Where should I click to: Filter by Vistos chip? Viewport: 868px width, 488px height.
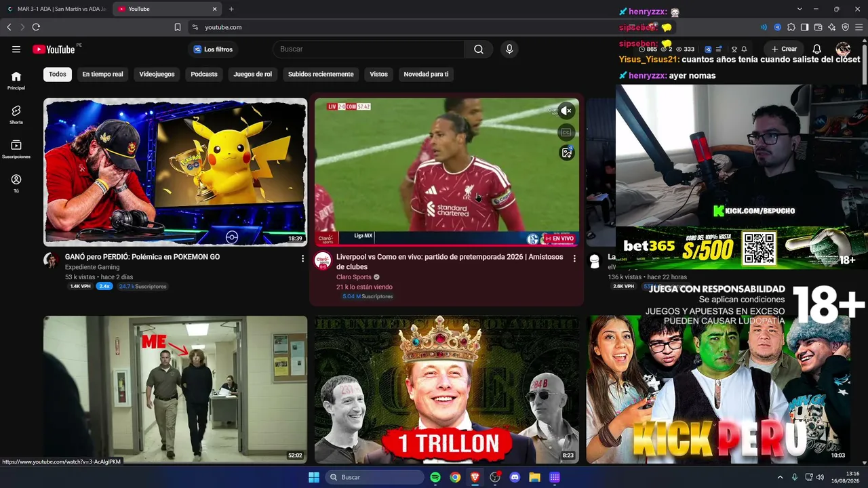pos(378,74)
